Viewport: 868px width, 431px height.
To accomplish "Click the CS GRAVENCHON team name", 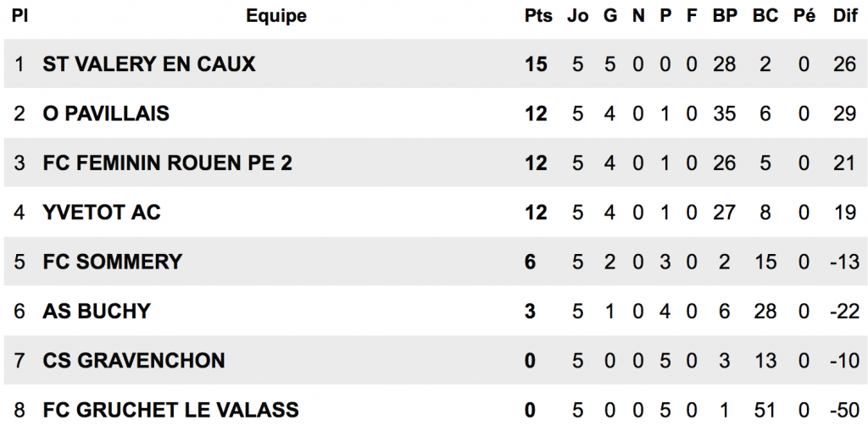I will click(134, 361).
